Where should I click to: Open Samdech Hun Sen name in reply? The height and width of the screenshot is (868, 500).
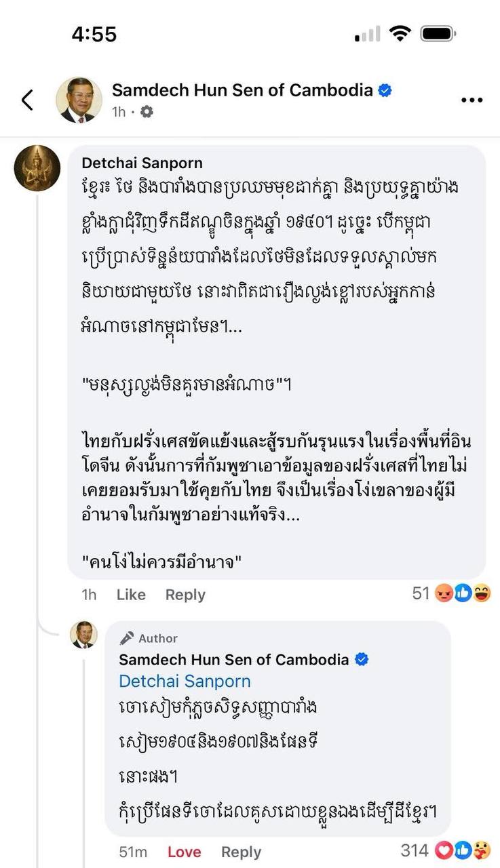coord(233,659)
